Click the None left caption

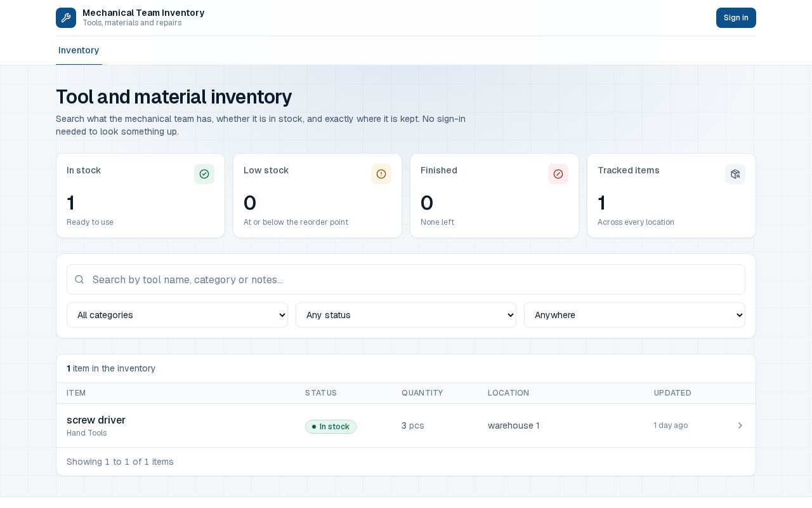(x=437, y=222)
